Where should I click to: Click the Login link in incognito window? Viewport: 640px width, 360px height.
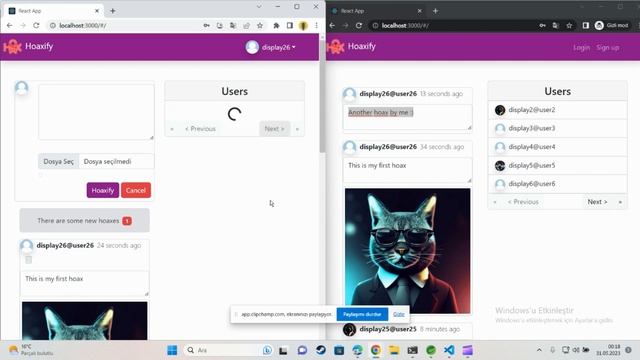581,48
